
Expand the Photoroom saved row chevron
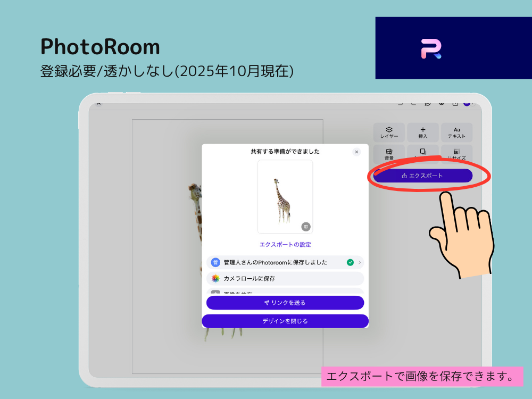coord(360,262)
